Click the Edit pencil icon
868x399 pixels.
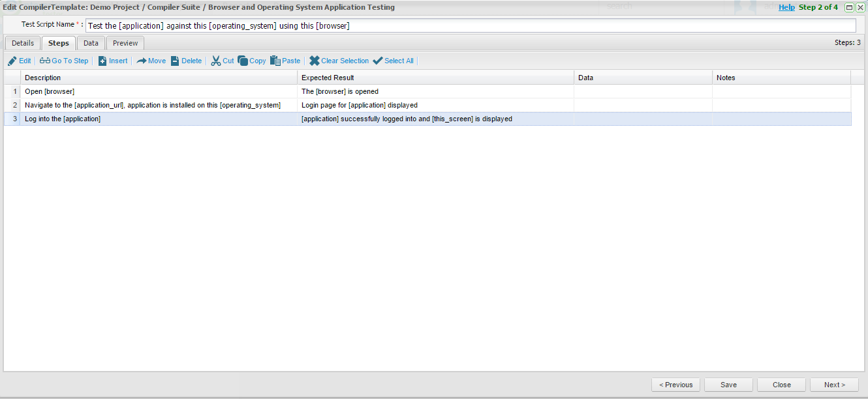click(12, 61)
